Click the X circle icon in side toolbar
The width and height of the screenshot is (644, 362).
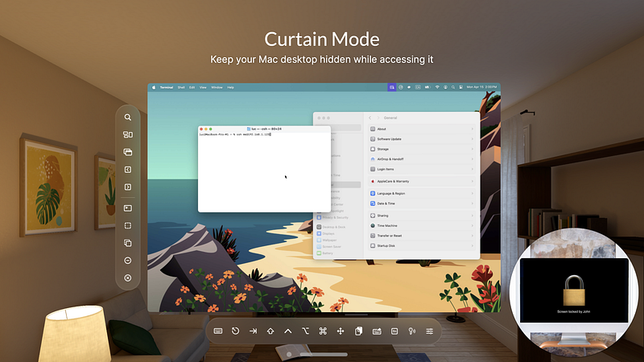pyautogui.click(x=128, y=278)
